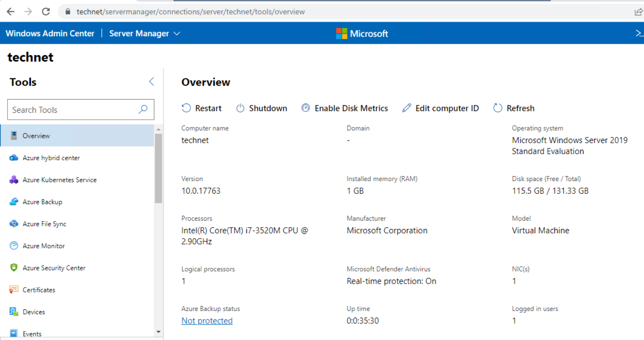Open the Azure Monitor tool
This screenshot has width=644, height=340.
pyautogui.click(x=43, y=246)
